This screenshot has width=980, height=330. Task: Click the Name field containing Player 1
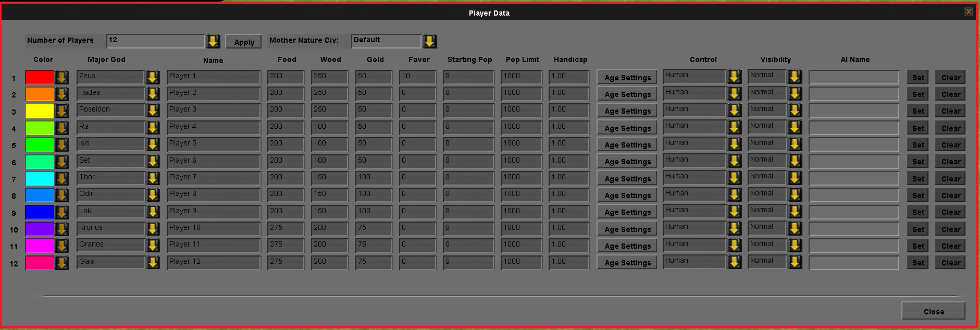(214, 77)
